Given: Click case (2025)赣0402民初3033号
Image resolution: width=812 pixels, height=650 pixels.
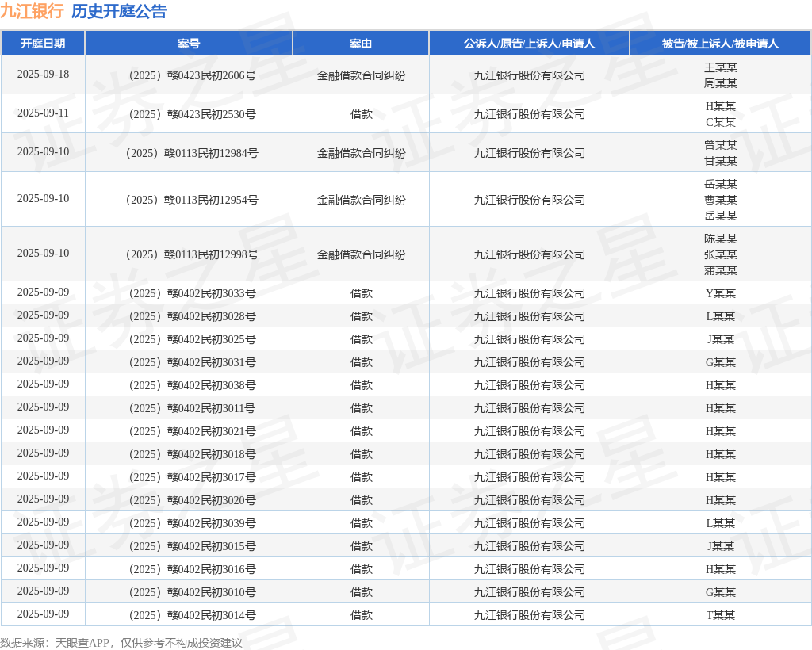Looking at the screenshot, I should [x=193, y=293].
